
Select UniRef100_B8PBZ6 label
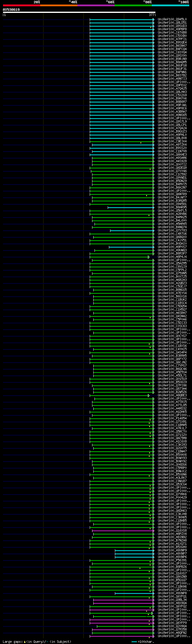pos(172,567)
